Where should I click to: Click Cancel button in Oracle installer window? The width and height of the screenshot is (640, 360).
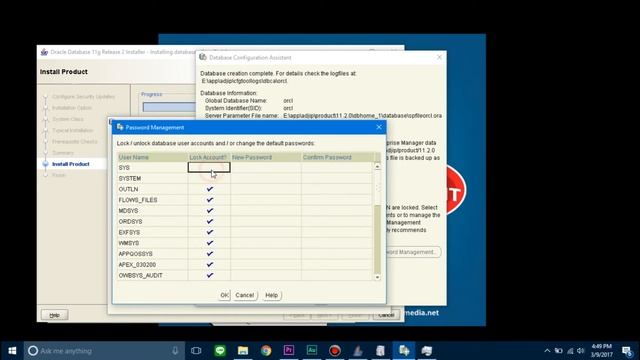click(386, 315)
